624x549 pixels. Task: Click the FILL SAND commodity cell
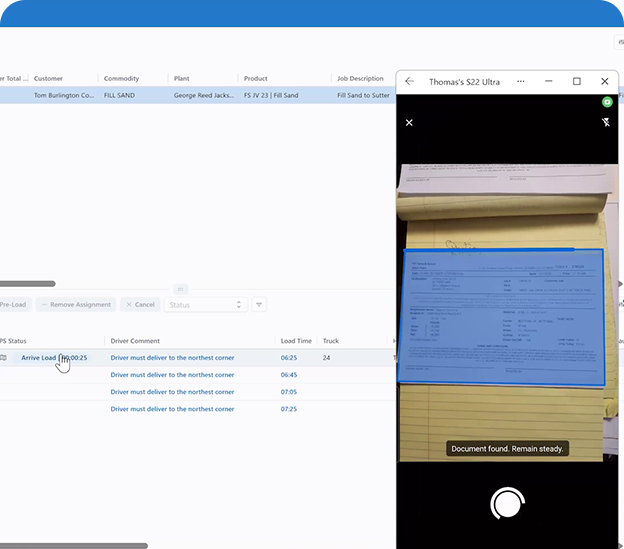point(119,95)
